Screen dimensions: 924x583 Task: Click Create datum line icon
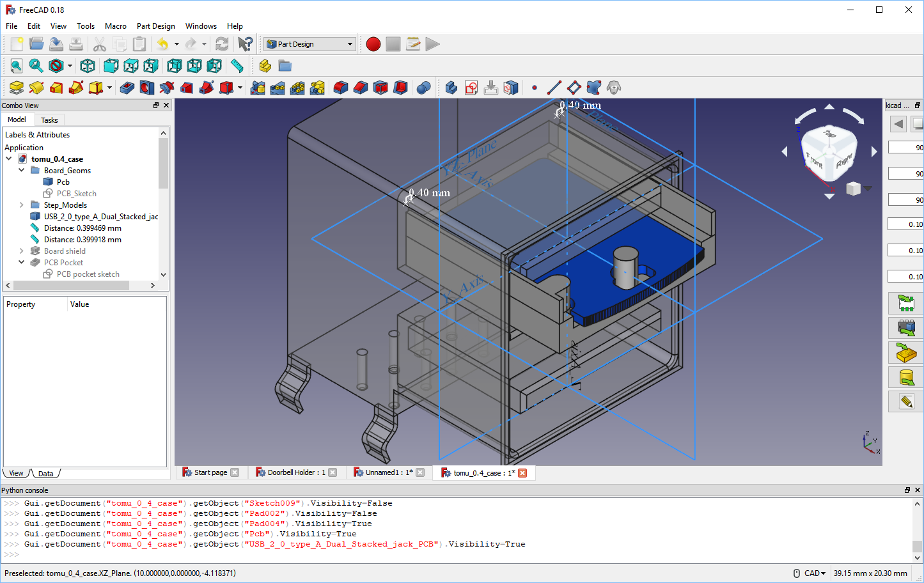click(554, 88)
